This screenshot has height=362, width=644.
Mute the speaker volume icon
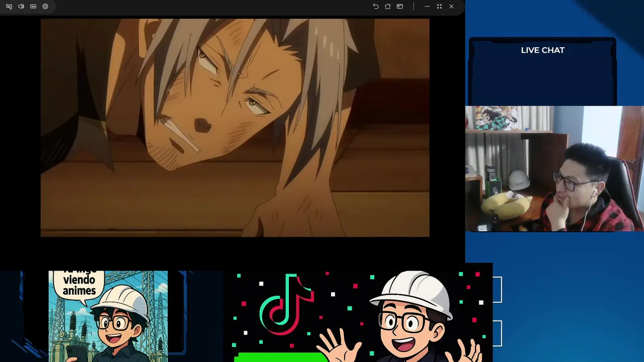(21, 7)
